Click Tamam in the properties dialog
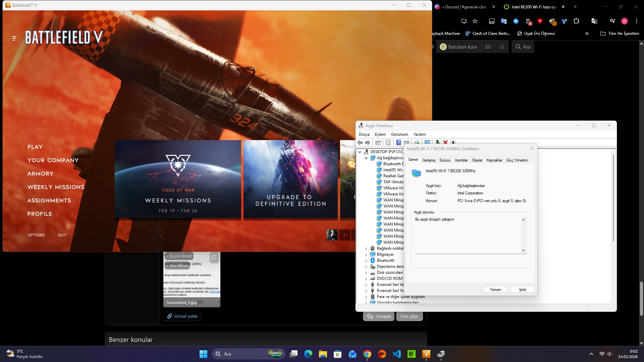Screen dimensions: 644x362 [495, 290]
